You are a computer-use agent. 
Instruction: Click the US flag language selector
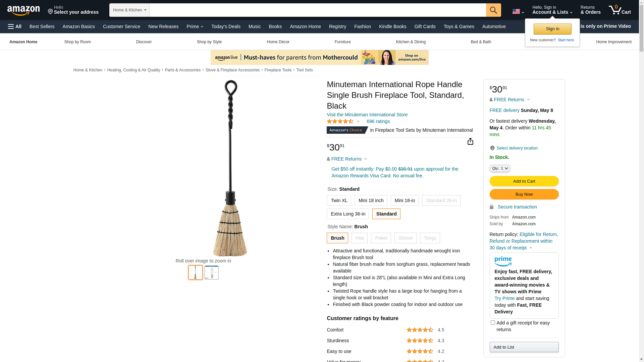518,12
